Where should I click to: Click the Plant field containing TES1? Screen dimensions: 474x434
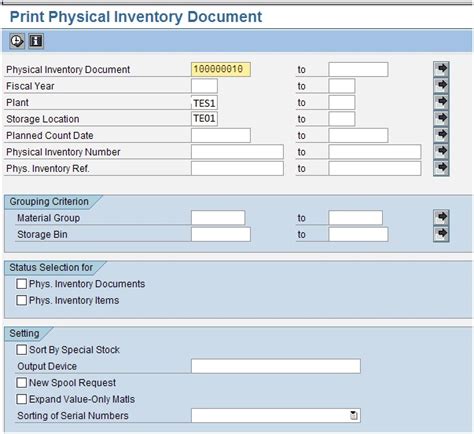pos(204,103)
